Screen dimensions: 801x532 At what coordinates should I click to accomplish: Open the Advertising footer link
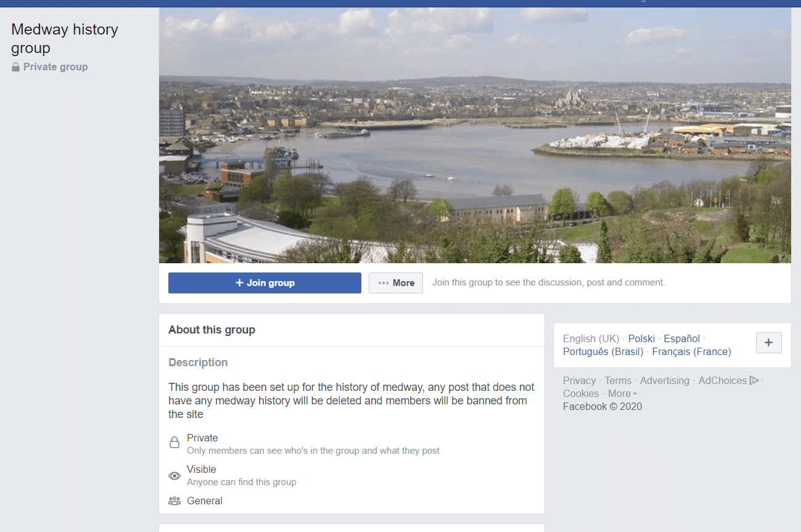pyautogui.click(x=665, y=380)
